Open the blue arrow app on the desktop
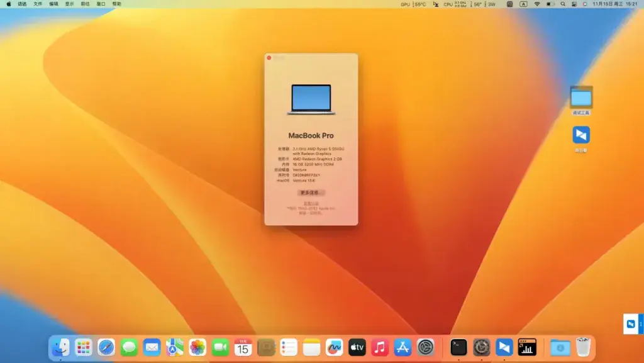Viewport: 644px width, 363px height. pos(581,135)
